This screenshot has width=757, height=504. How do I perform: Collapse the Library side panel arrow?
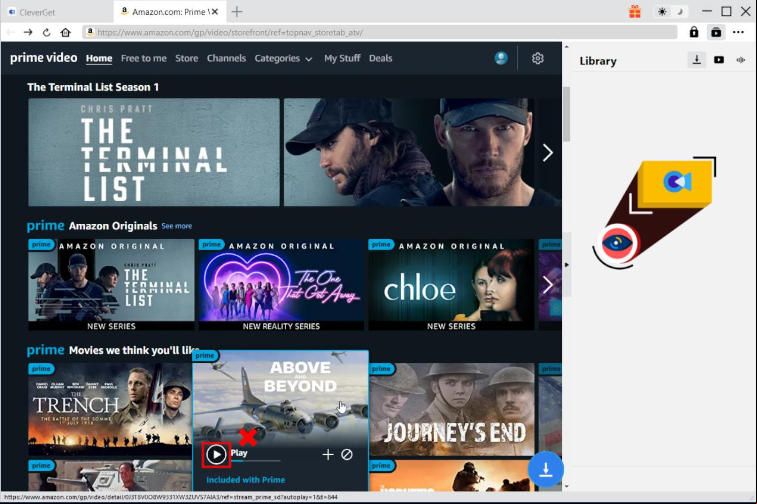pyautogui.click(x=566, y=265)
